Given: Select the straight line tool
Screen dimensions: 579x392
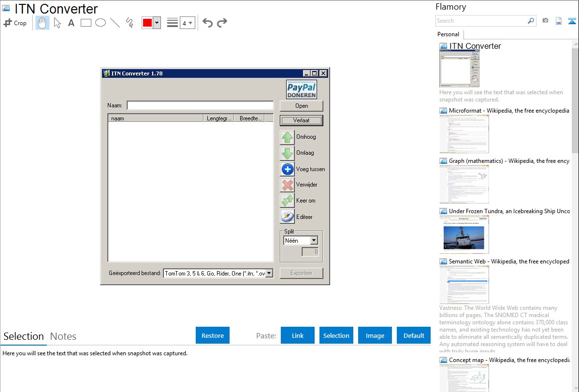Looking at the screenshot, I should [x=115, y=23].
